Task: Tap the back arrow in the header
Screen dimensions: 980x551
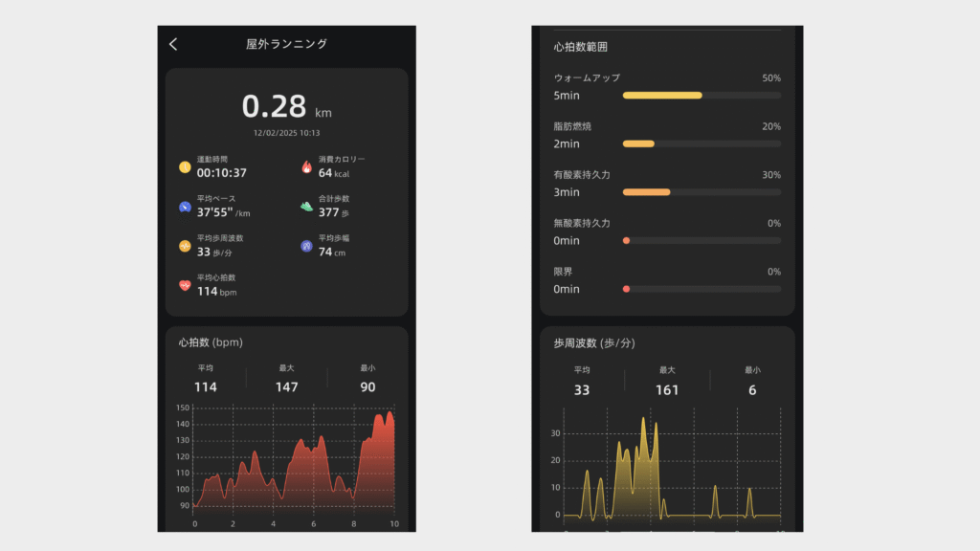Action: (x=173, y=44)
